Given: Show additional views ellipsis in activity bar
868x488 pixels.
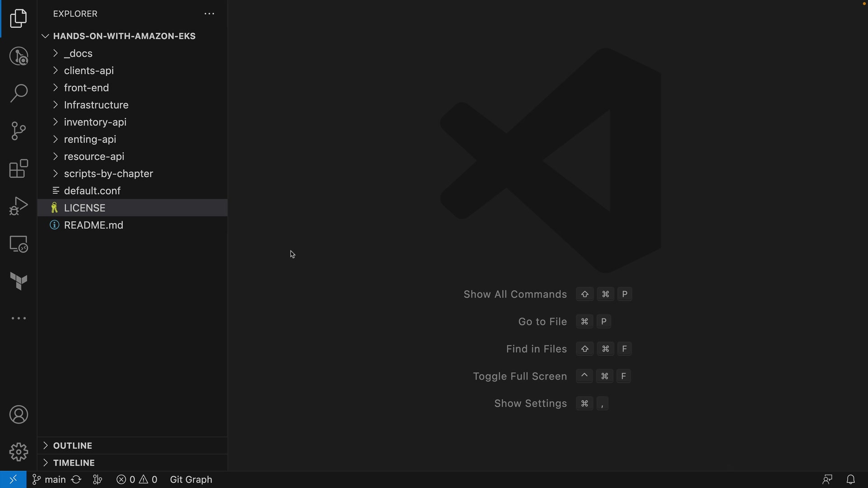Looking at the screenshot, I should (19, 319).
